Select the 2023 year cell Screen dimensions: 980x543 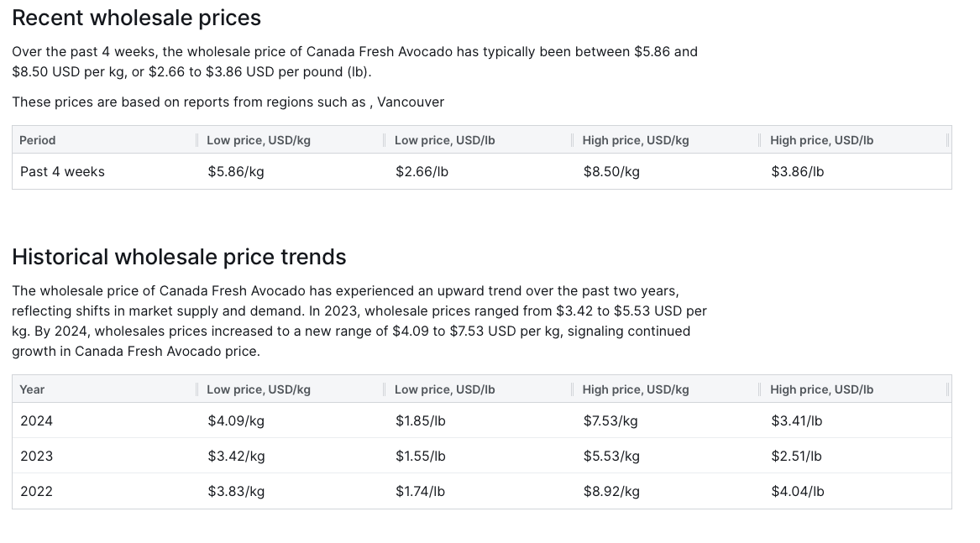36,456
